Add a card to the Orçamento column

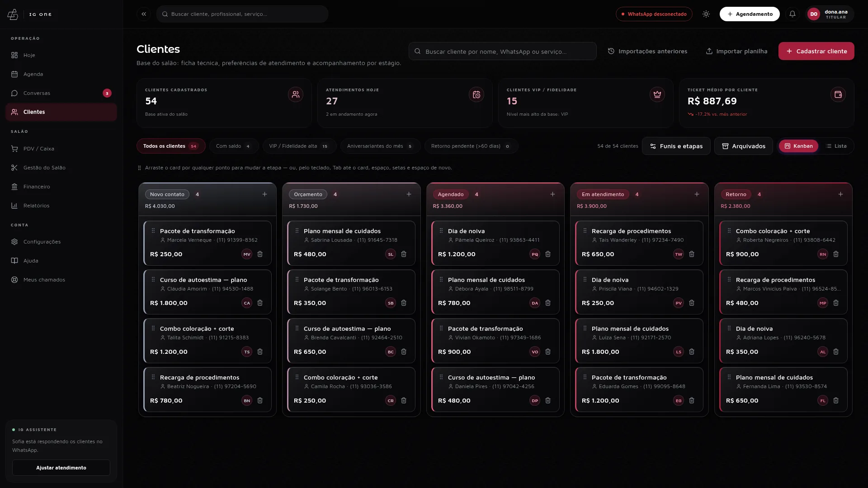[x=409, y=194]
